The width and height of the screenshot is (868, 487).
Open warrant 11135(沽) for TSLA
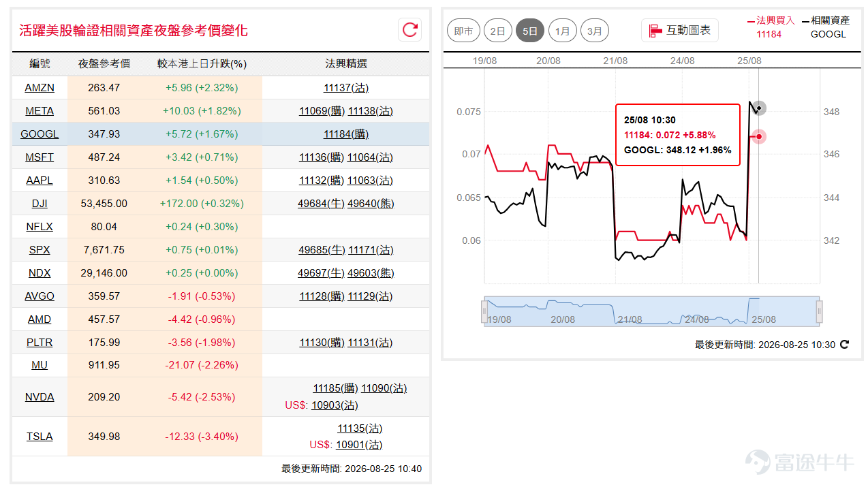pos(360,428)
